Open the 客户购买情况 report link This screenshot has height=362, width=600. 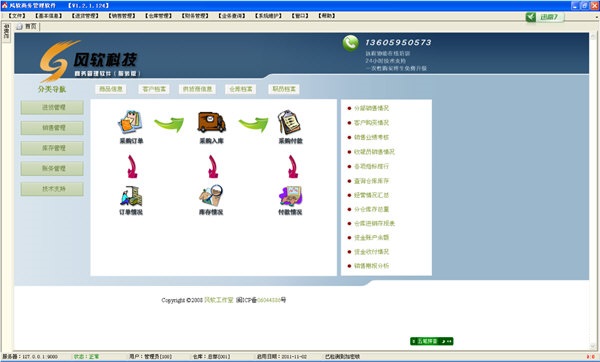tap(371, 123)
